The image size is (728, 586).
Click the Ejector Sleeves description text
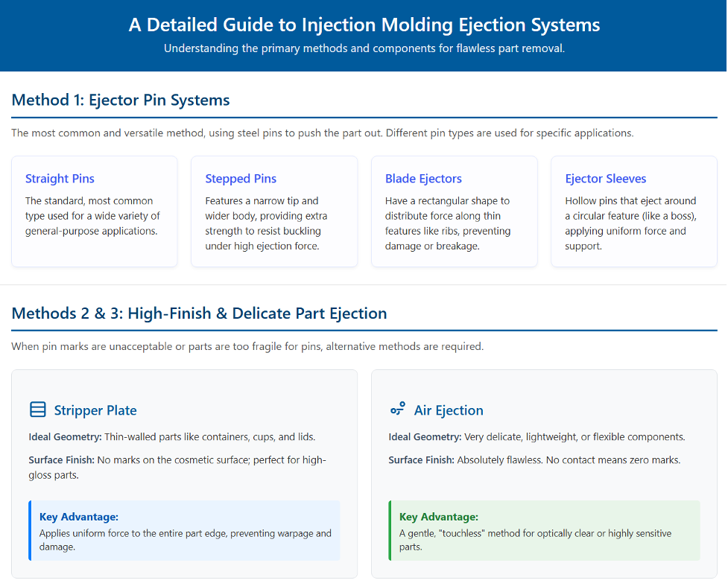pyautogui.click(x=630, y=223)
